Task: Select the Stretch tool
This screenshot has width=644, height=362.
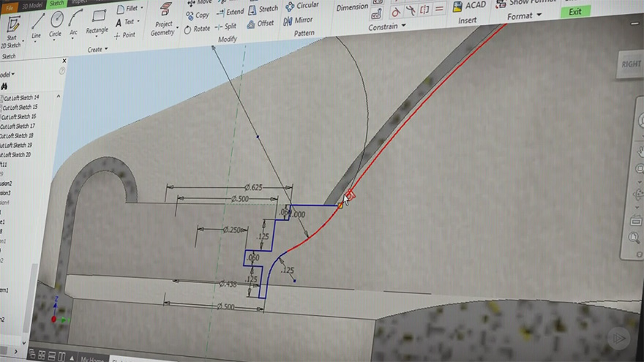Action: [263, 9]
